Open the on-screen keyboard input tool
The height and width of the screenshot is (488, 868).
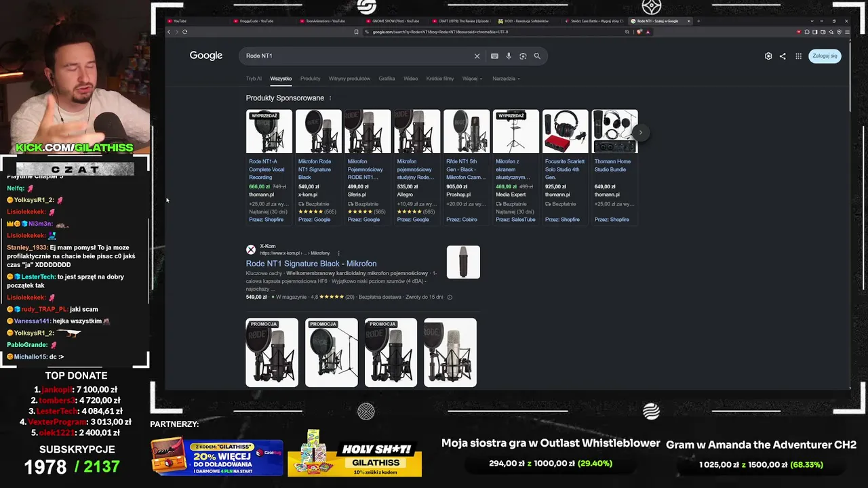[494, 56]
